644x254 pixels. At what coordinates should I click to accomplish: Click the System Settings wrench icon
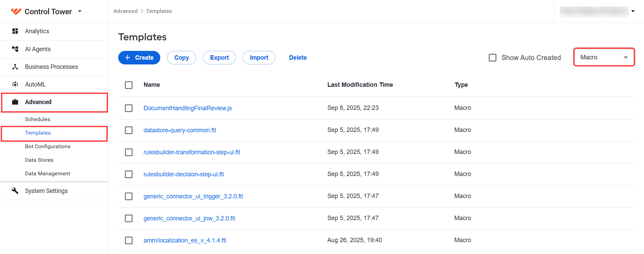[x=15, y=191]
